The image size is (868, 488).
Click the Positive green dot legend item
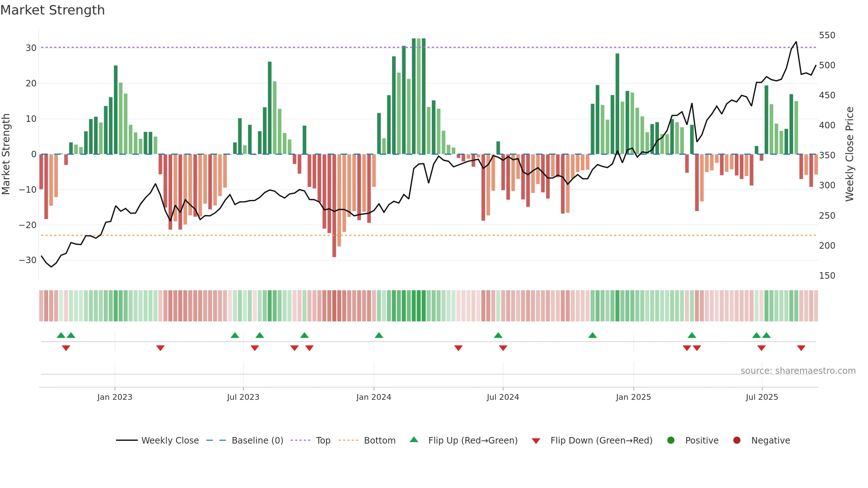(693, 440)
